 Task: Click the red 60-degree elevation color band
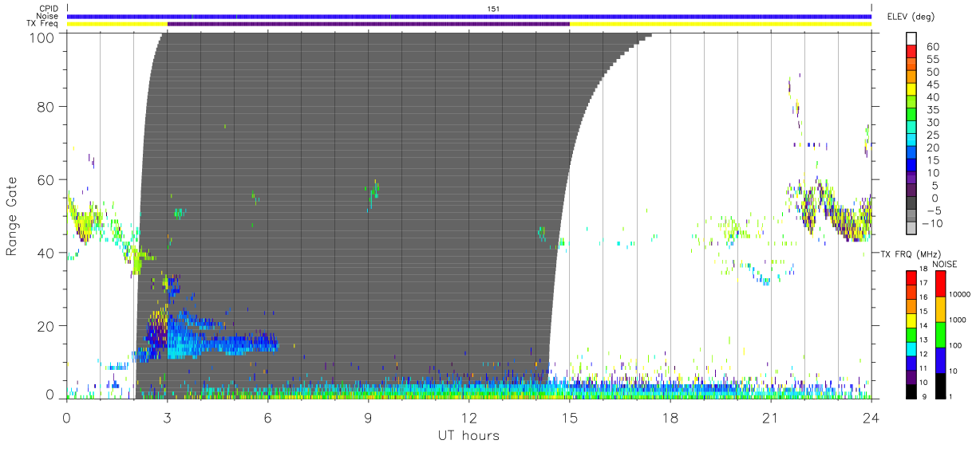coord(913,52)
